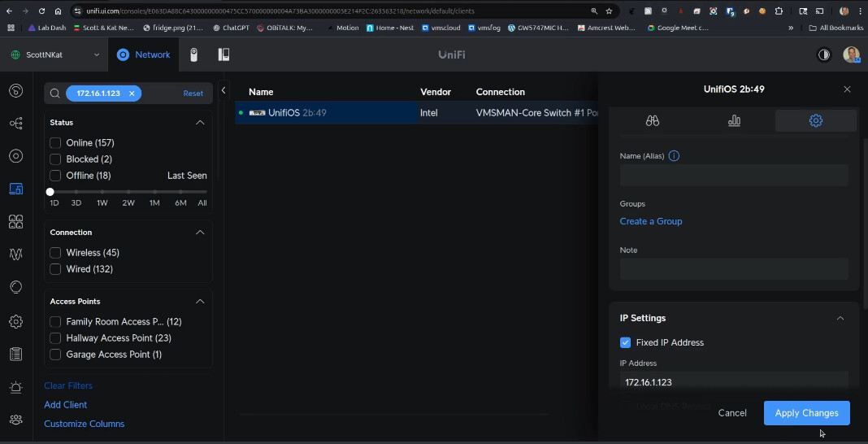868x444 pixels.
Task: Click the Clear Filters link
Action: pyautogui.click(x=68, y=386)
